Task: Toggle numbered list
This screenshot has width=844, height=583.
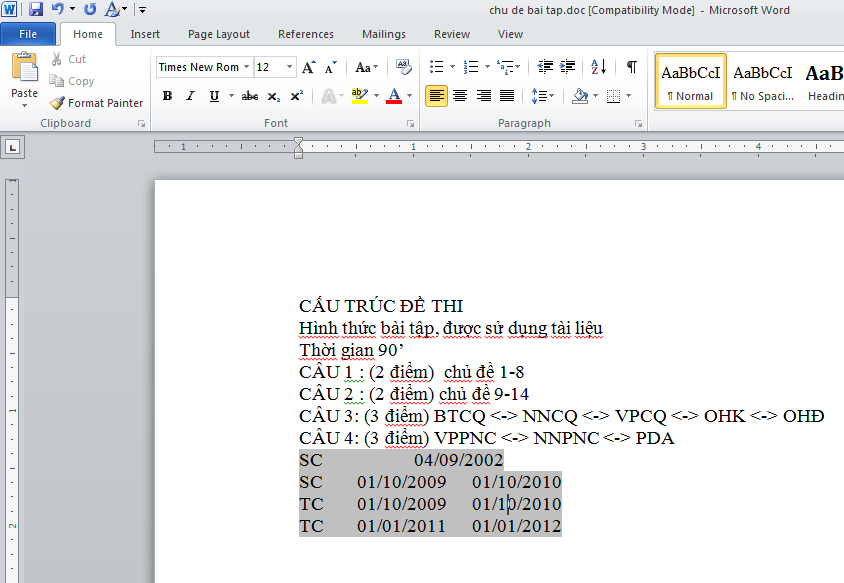Action: point(471,67)
